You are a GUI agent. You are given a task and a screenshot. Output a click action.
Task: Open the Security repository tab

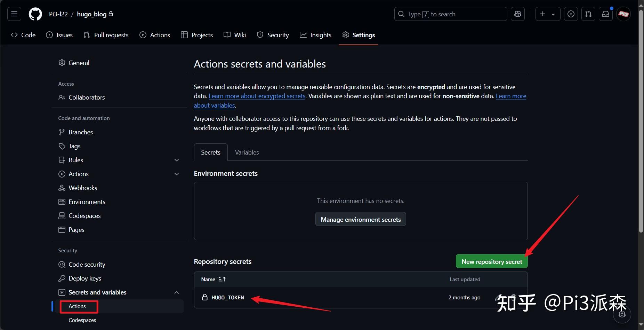tap(273, 35)
